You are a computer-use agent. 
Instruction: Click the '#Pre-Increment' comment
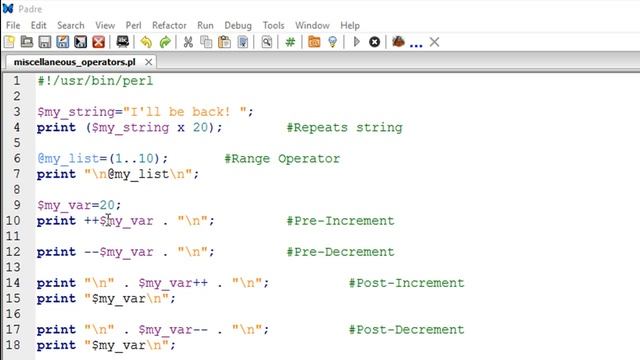coord(340,221)
